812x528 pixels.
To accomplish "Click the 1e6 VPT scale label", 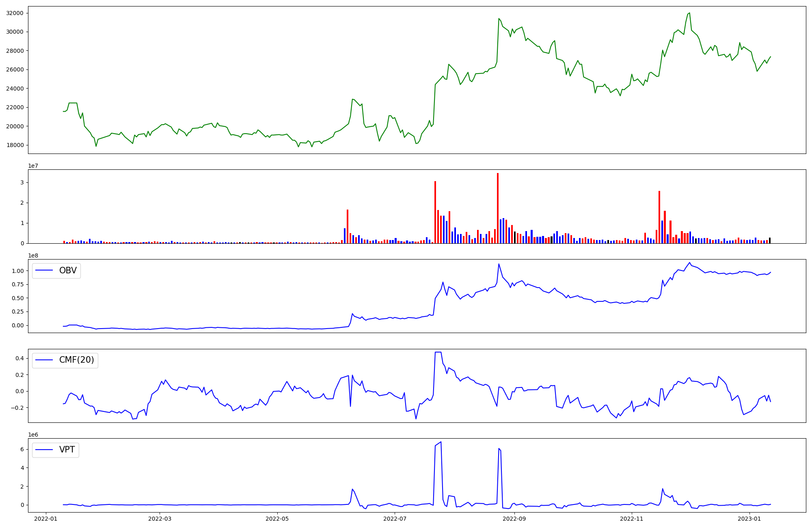I will [33, 435].
